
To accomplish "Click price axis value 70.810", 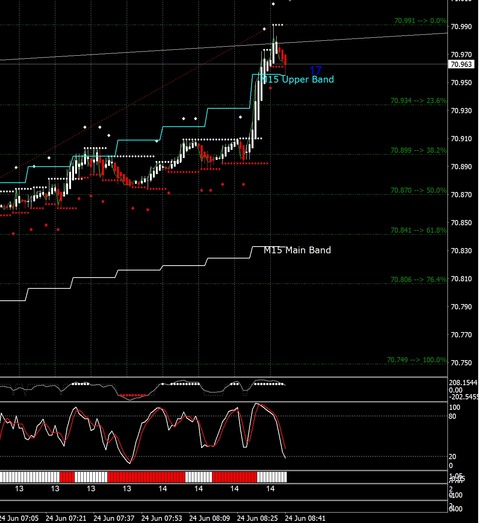I will [461, 279].
